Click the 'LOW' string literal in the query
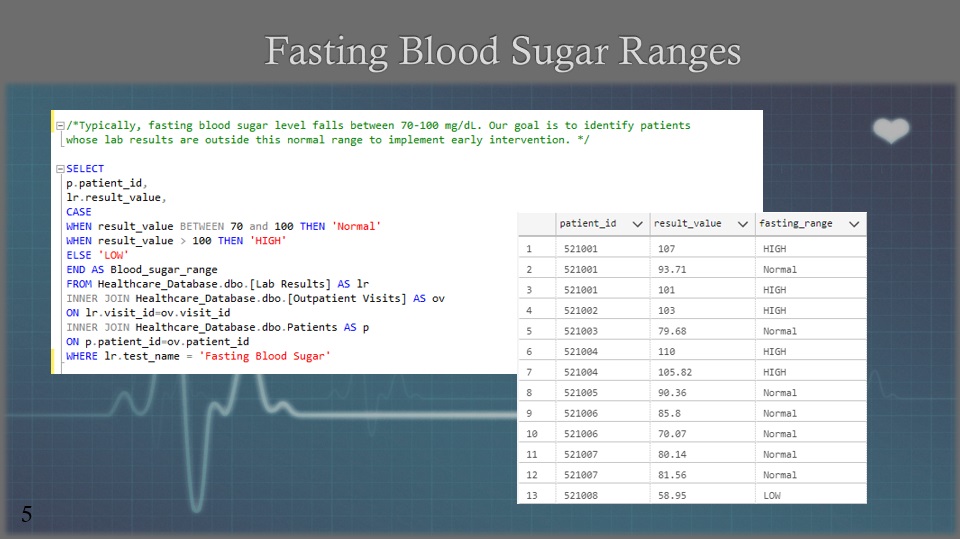Screen dimensions: 960x539 coord(113,255)
